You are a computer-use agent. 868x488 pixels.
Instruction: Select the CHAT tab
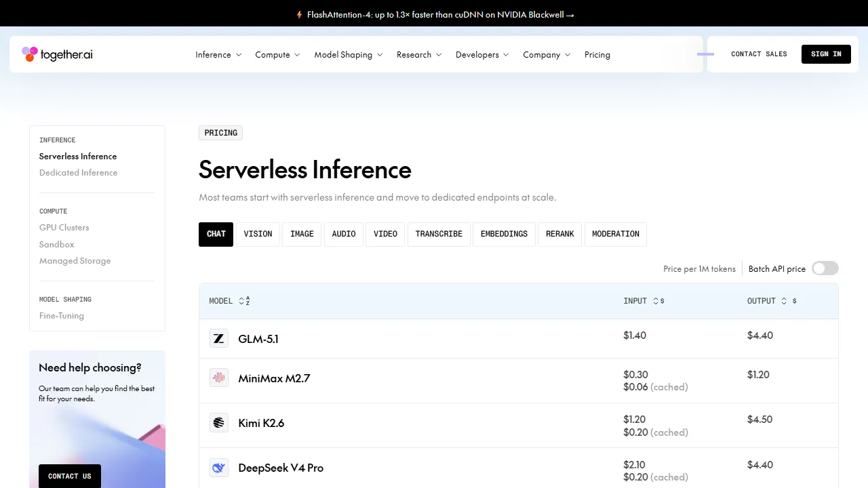(216, 234)
